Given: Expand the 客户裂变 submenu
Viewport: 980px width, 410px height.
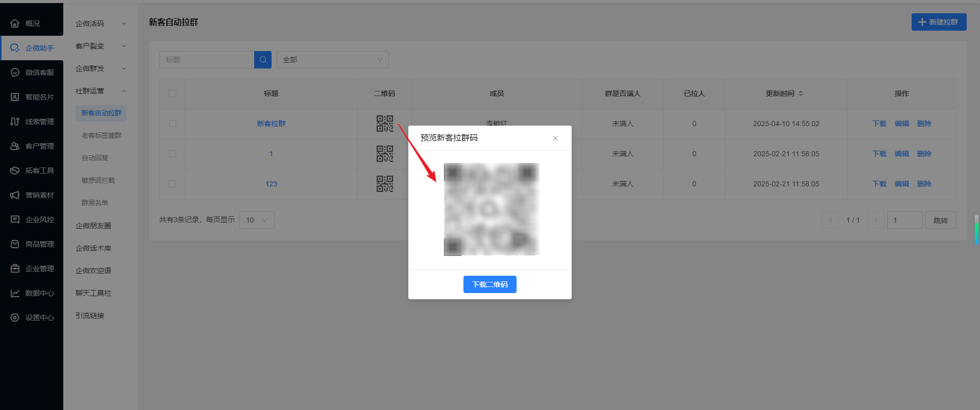Looking at the screenshot, I should [101, 46].
